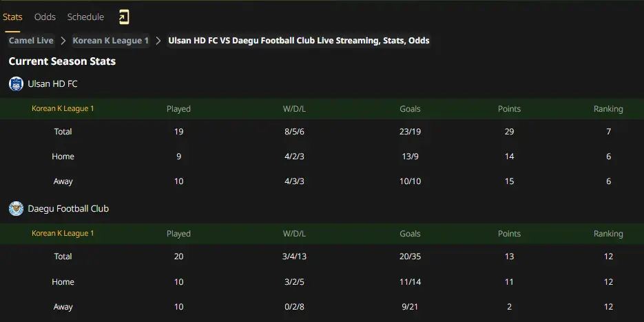Viewport: 644px width, 322px height.
Task: Click Korean K League 1 in Daegu table
Action: coord(63,233)
